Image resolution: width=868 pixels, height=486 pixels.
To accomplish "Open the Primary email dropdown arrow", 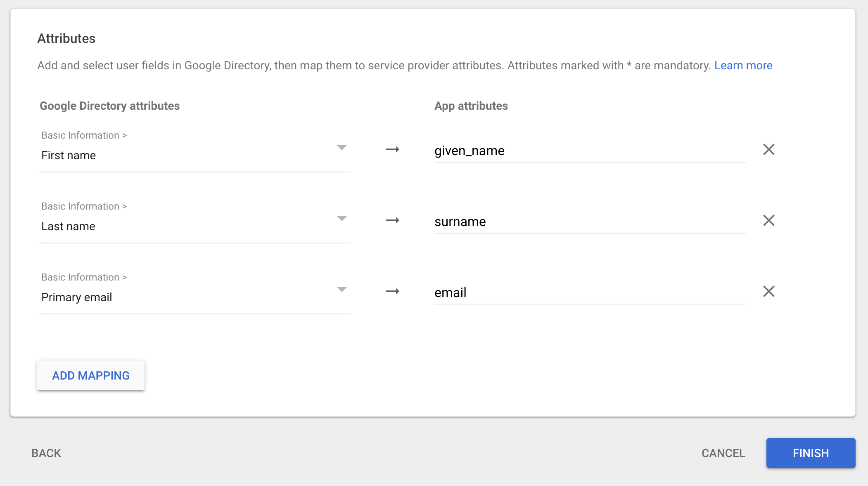I will click(342, 290).
